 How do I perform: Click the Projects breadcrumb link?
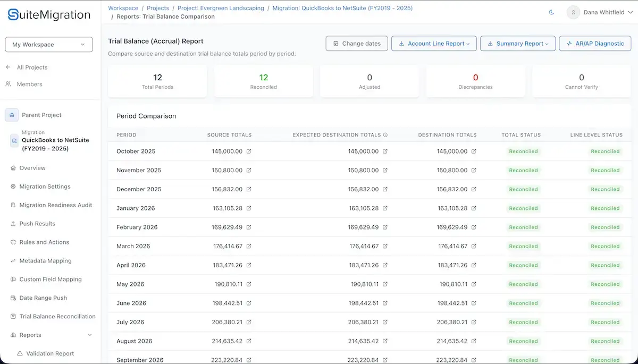tap(158, 8)
